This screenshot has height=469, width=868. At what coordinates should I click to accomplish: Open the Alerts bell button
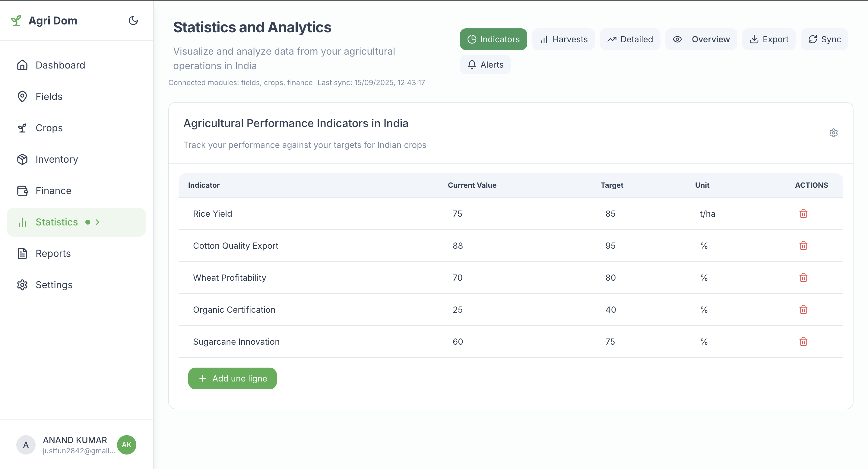coord(485,65)
